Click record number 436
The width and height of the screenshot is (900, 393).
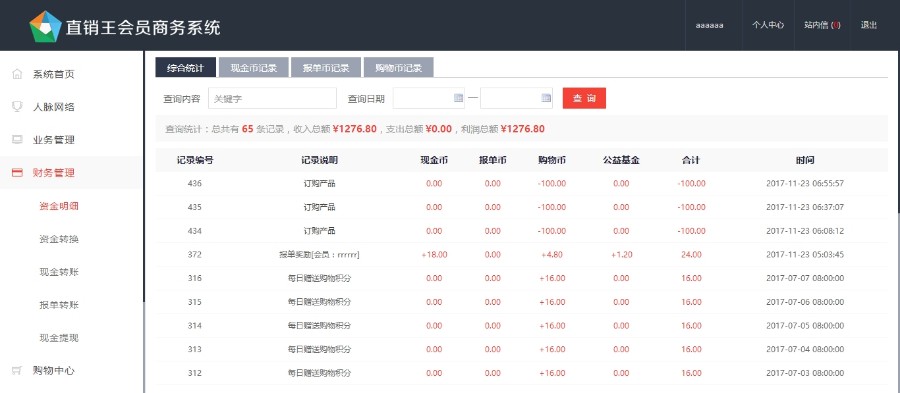[195, 184]
